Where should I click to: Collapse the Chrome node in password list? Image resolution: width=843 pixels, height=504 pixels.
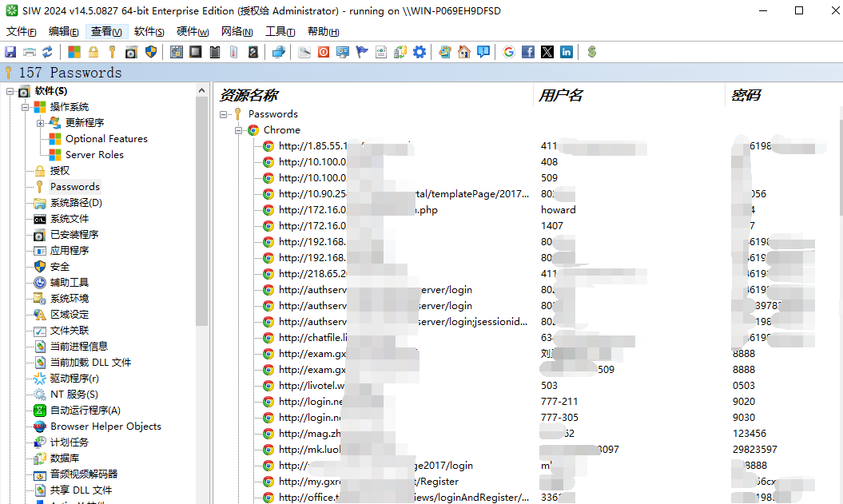pyautogui.click(x=239, y=130)
